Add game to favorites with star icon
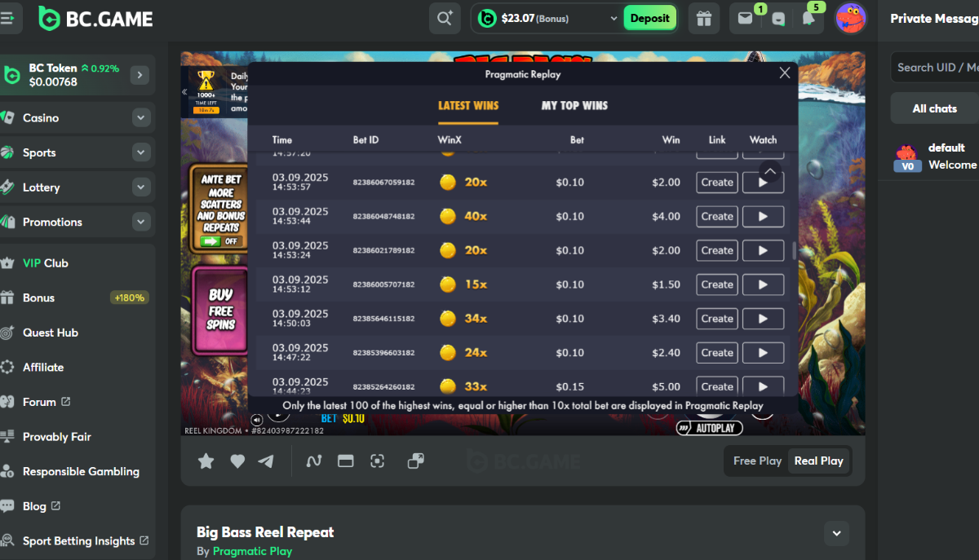 coord(206,461)
